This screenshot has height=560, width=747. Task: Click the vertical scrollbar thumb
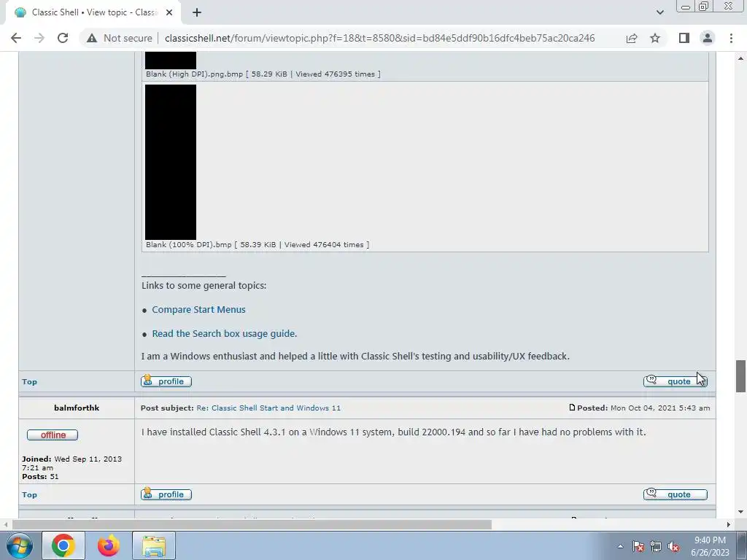pos(740,376)
